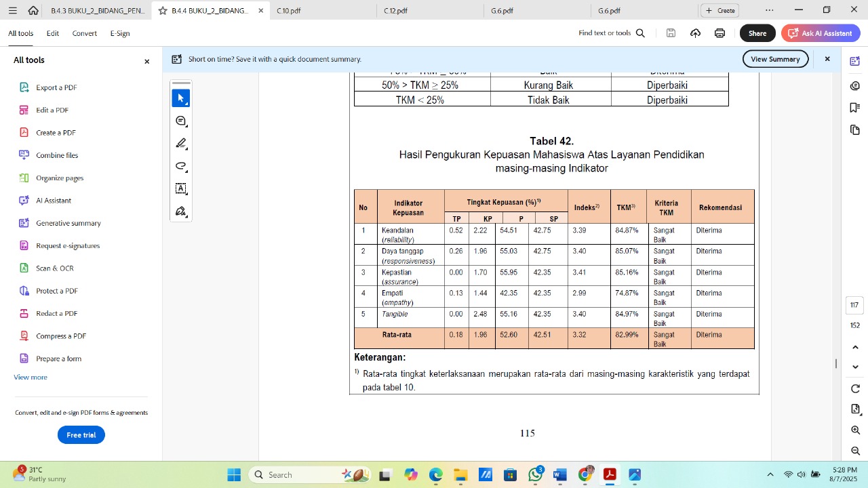Click the Save file icon
The width and height of the screenshot is (868, 488).
(x=671, y=33)
